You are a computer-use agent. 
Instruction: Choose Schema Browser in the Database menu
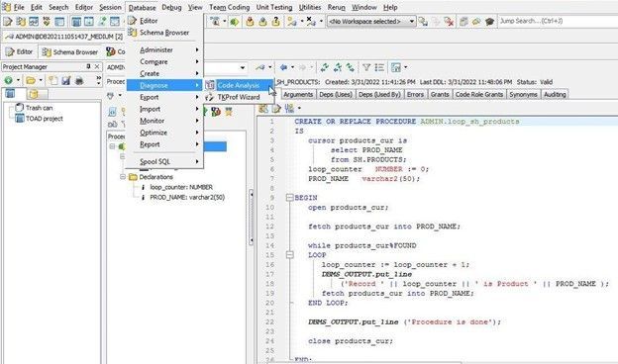tap(164, 33)
